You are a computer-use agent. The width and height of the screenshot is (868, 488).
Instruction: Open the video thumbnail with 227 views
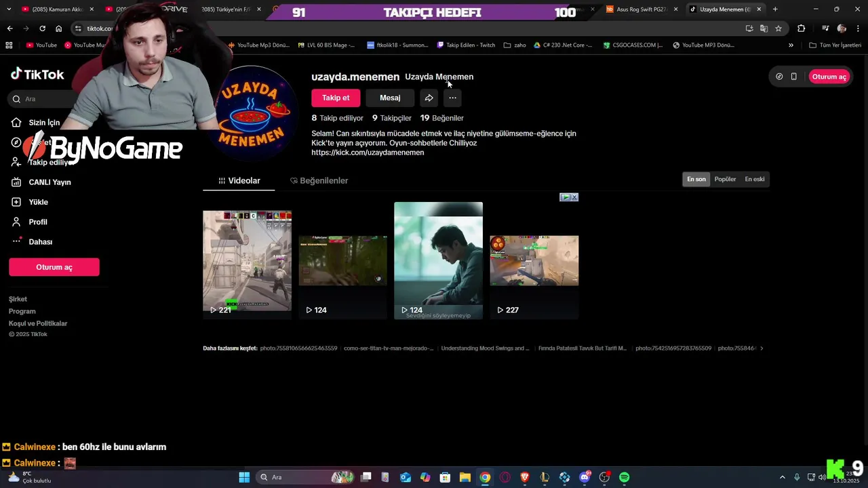pos(534,260)
